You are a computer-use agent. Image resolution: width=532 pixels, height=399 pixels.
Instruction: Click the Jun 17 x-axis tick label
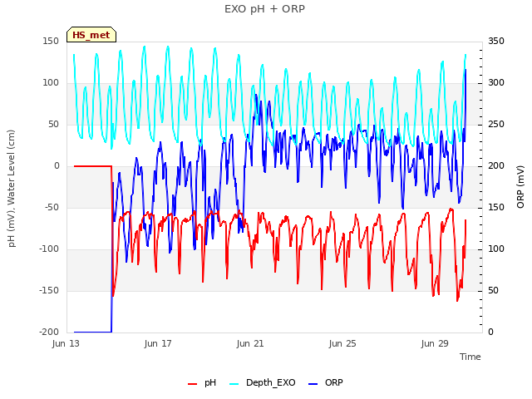click(x=158, y=343)
